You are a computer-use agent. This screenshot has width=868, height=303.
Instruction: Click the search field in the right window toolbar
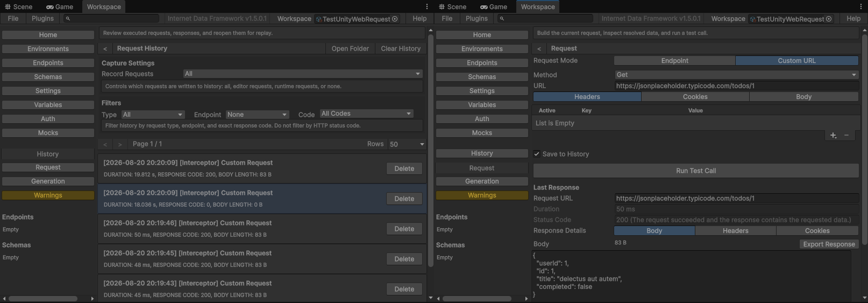click(545, 18)
